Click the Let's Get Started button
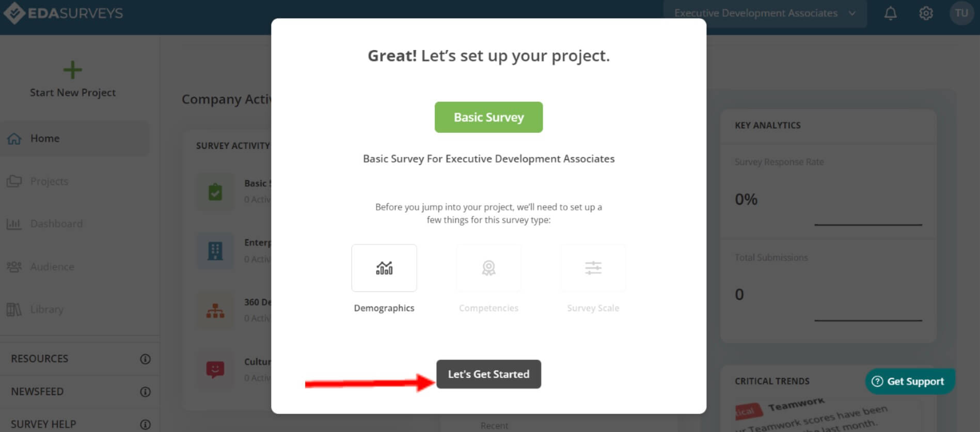The width and height of the screenshot is (980, 432). pyautogui.click(x=488, y=374)
